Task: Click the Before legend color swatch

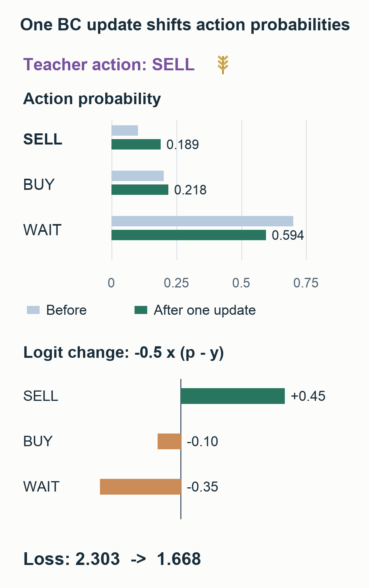Action: pos(33,310)
